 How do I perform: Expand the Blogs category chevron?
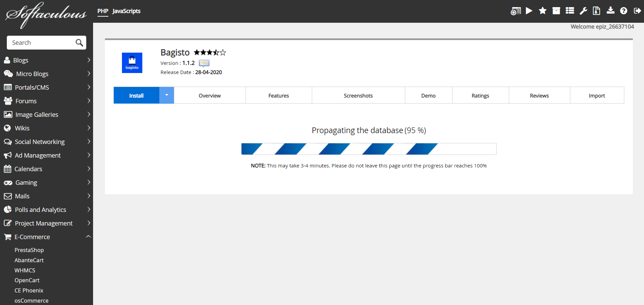(x=89, y=60)
